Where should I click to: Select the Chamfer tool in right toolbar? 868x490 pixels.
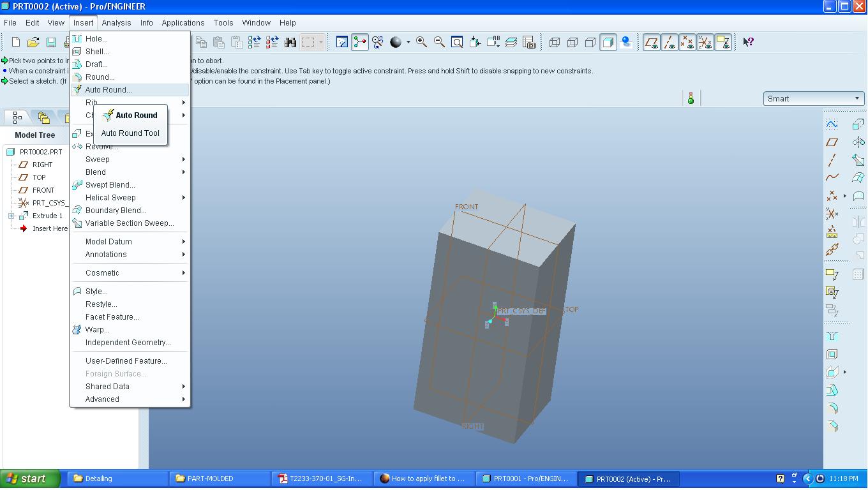[x=832, y=426]
